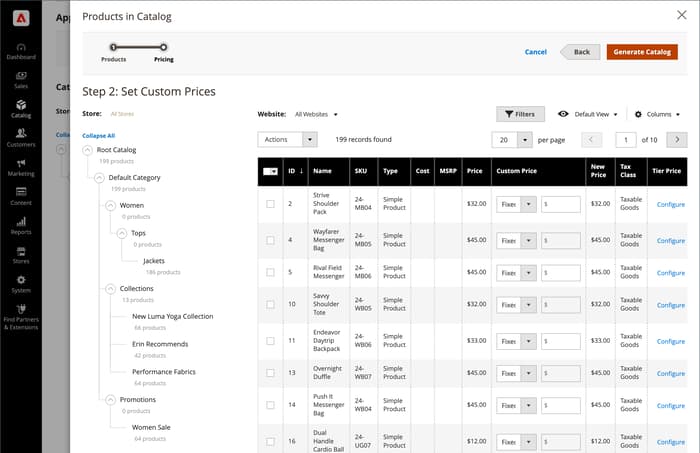Tick the Savvy Shoulder Tote row checkbox
Screen dimensions: 700x453
pyautogui.click(x=270, y=303)
